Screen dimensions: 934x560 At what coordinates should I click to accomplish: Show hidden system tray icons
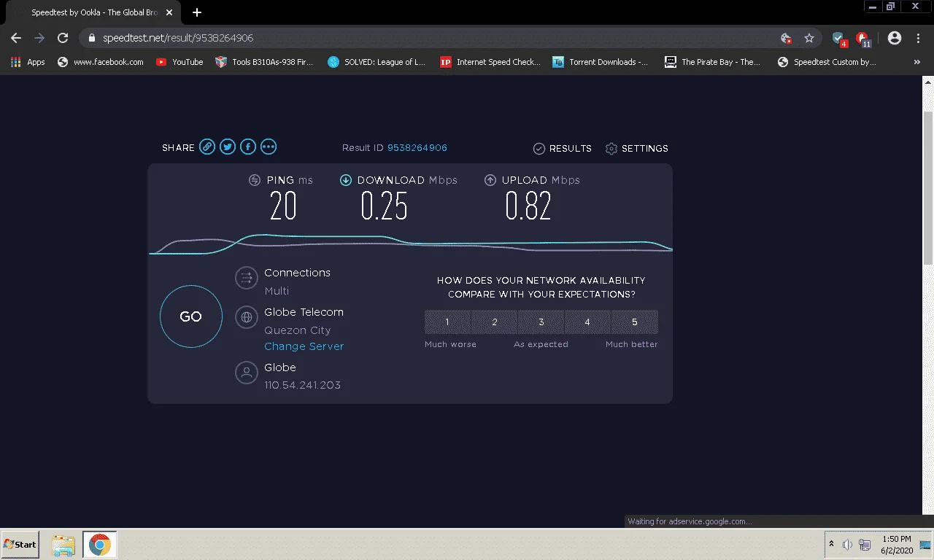point(831,545)
